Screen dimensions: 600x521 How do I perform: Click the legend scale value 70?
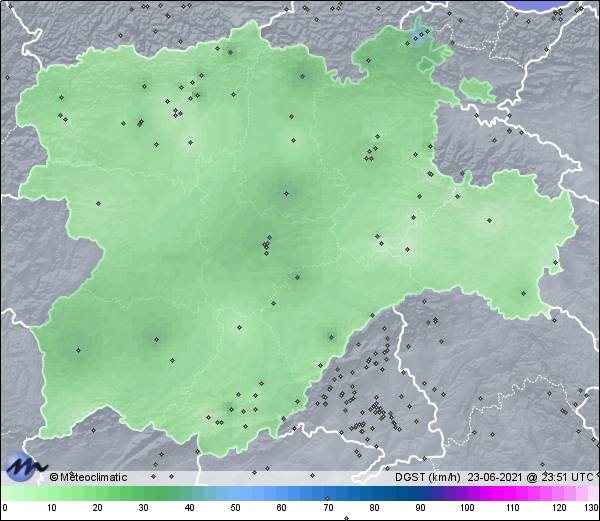(x=328, y=508)
